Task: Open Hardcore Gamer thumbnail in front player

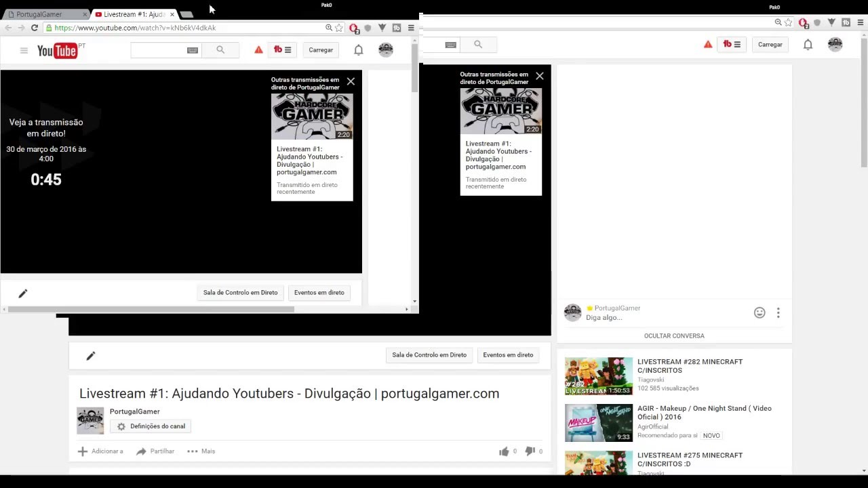Action: tap(312, 117)
